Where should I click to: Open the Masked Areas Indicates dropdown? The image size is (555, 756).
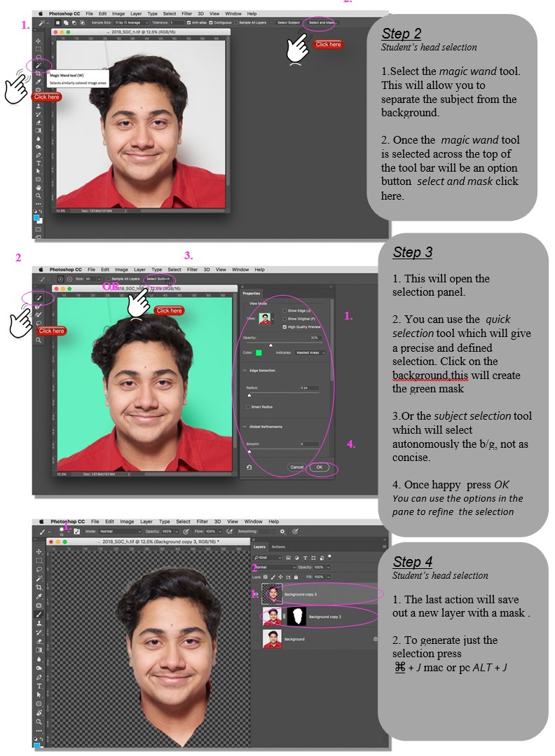click(x=309, y=352)
